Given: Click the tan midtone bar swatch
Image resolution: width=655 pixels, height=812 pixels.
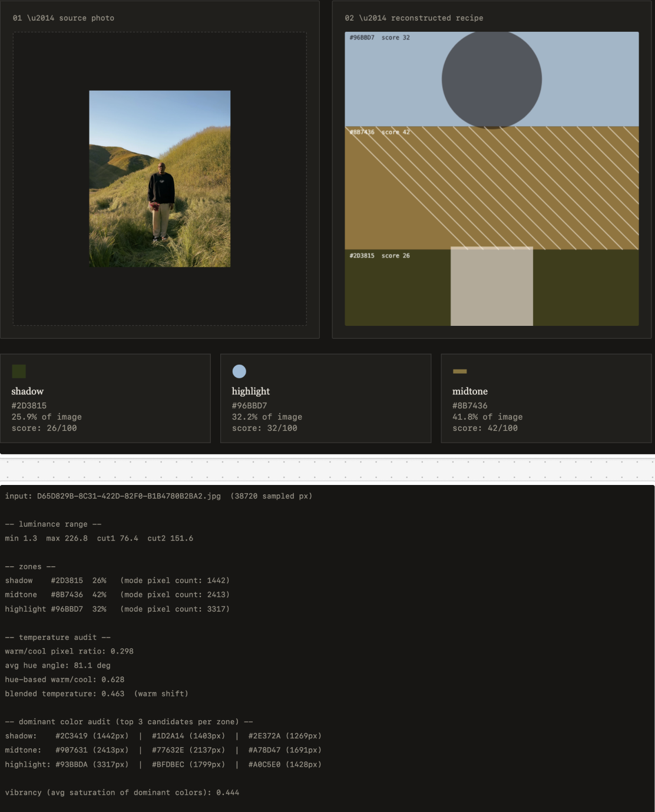Looking at the screenshot, I should click(x=460, y=371).
